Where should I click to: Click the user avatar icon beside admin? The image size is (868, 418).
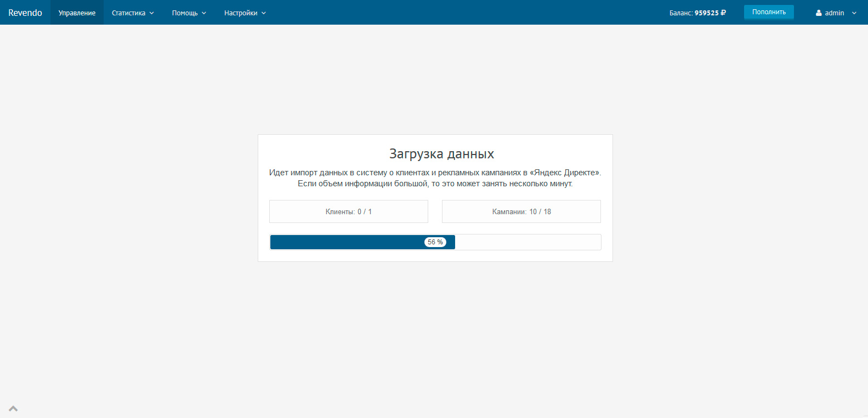[x=819, y=13]
